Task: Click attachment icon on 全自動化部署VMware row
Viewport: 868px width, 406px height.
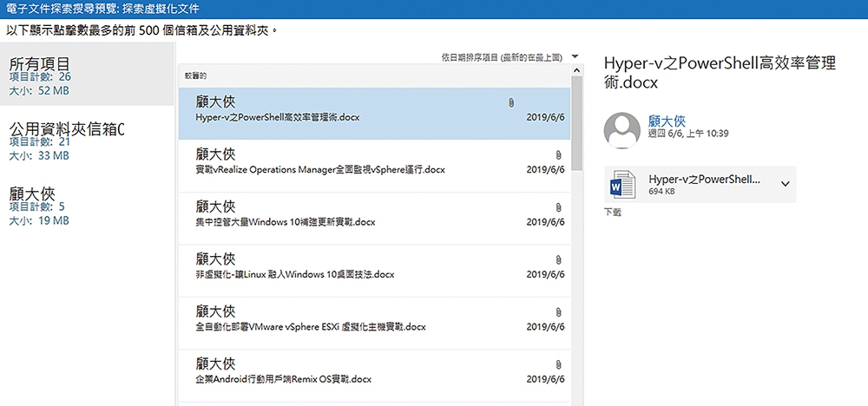Action: coord(558,312)
